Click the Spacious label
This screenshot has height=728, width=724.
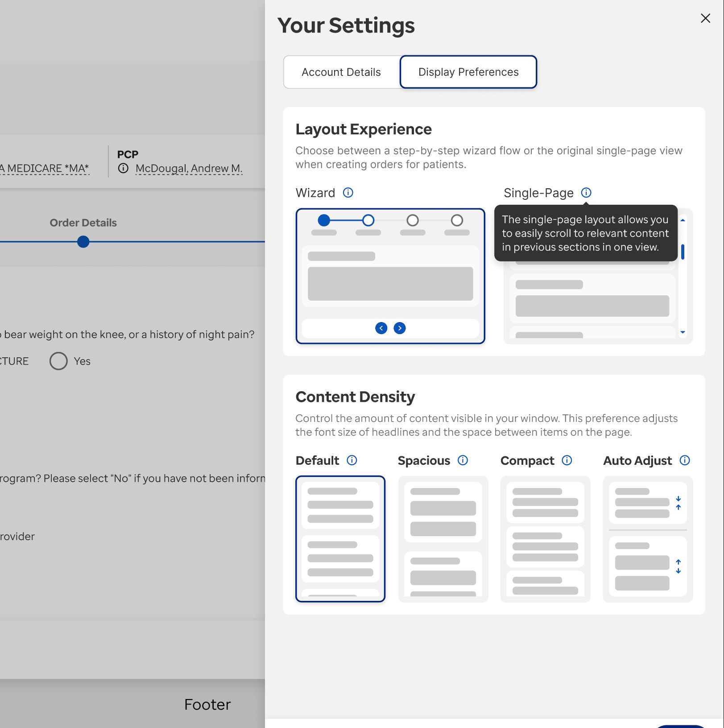click(x=424, y=460)
